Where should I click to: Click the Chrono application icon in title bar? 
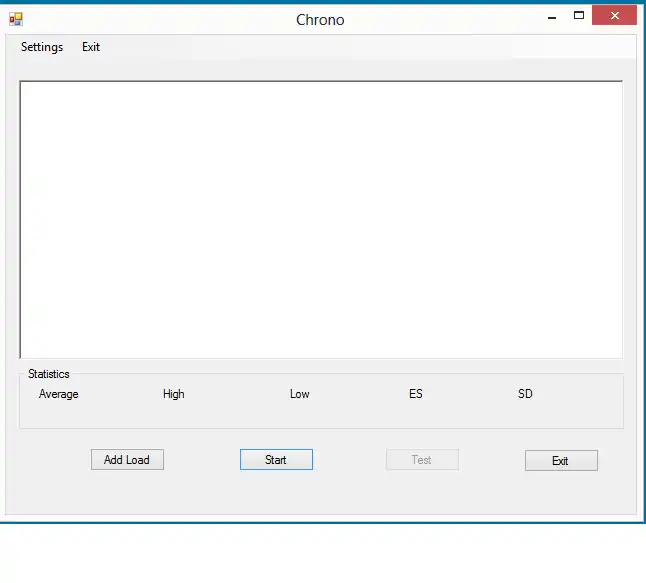tap(16, 19)
